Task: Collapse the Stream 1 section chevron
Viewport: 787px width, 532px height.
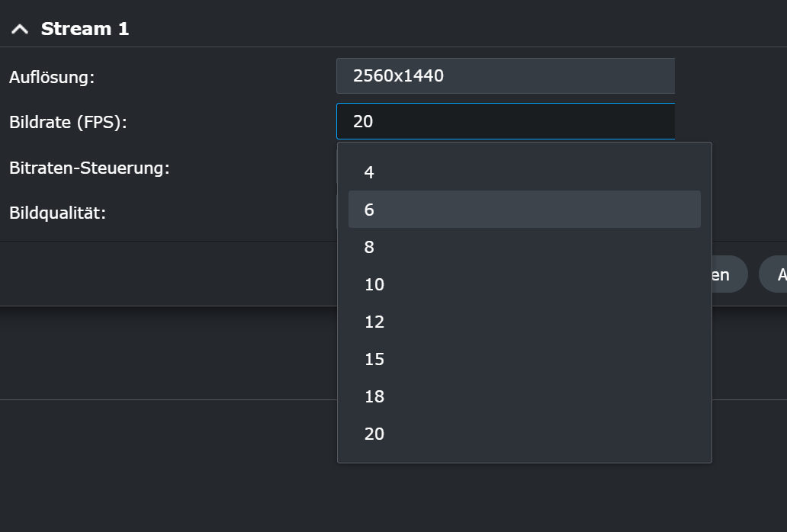Action: pos(20,29)
